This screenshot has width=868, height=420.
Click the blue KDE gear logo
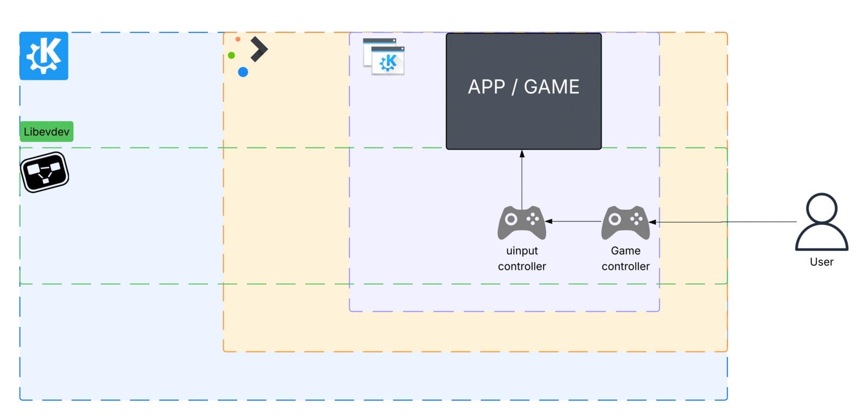pyautogui.click(x=43, y=56)
